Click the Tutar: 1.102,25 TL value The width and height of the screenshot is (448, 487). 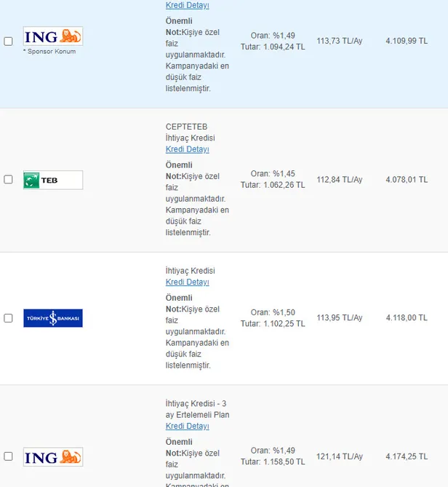[x=273, y=324]
